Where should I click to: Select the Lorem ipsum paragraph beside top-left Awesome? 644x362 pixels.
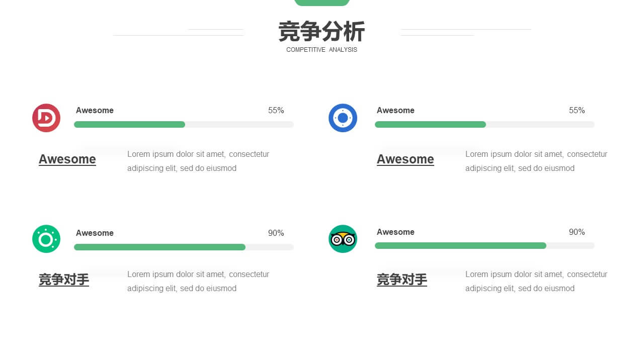(198, 161)
